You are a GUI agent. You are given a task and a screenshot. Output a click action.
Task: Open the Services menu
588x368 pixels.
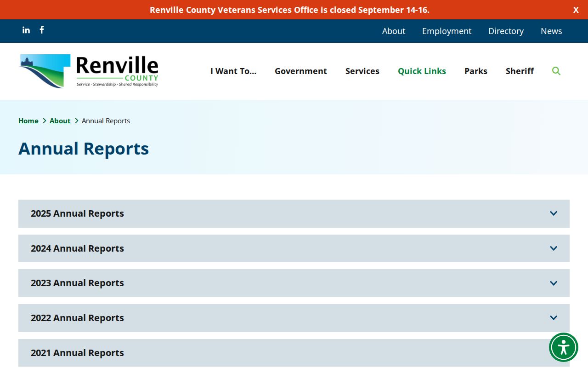click(x=362, y=71)
